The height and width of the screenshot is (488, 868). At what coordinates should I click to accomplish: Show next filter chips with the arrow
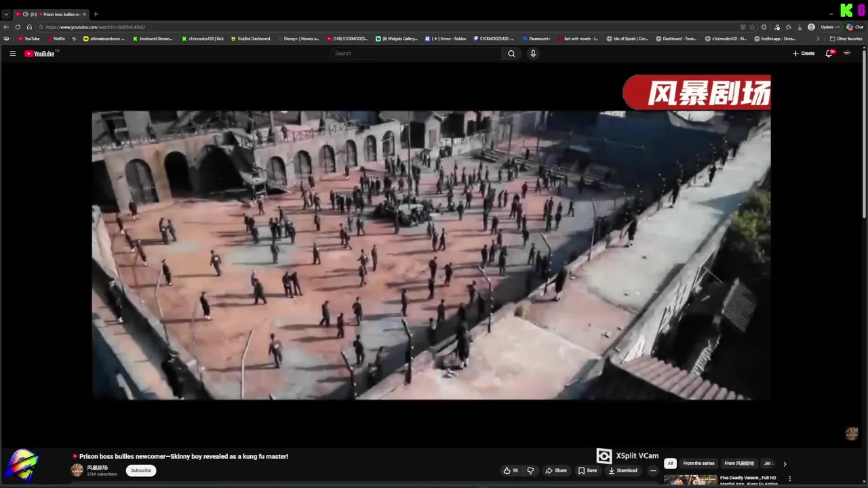(x=785, y=464)
